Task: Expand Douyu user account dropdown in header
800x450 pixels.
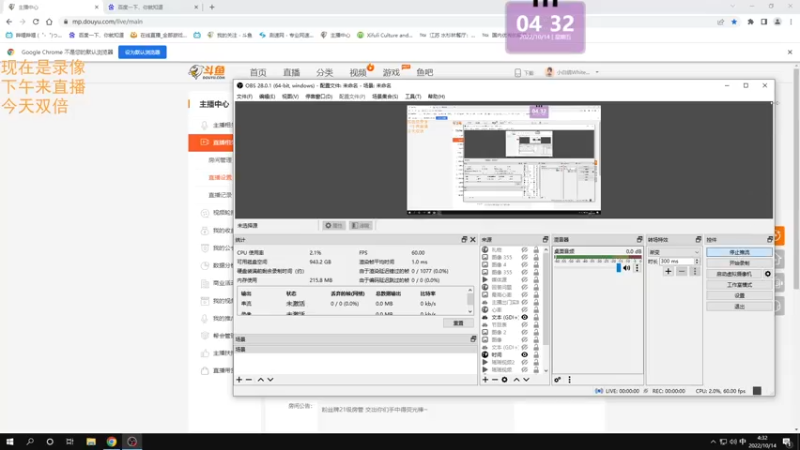Action: tap(597, 72)
